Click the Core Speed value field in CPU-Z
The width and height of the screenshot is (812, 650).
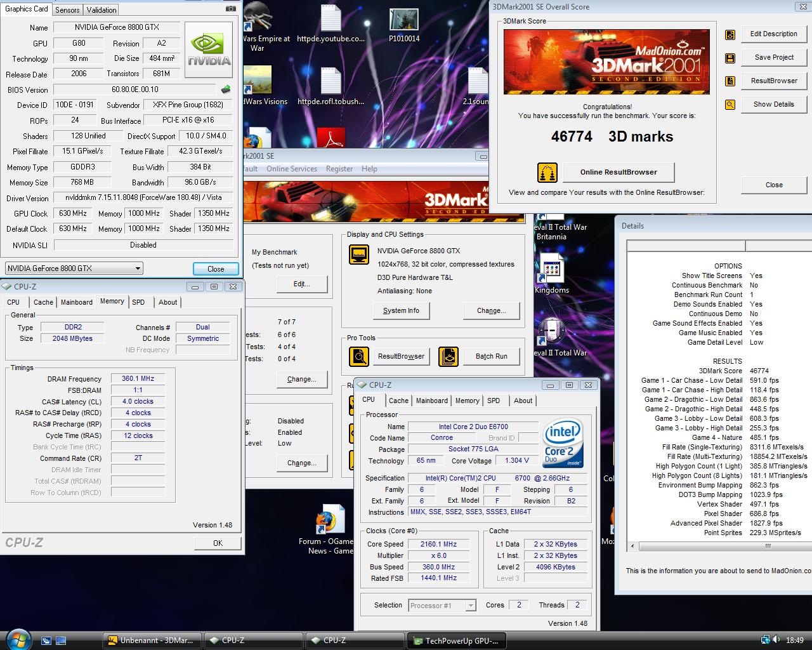(438, 544)
